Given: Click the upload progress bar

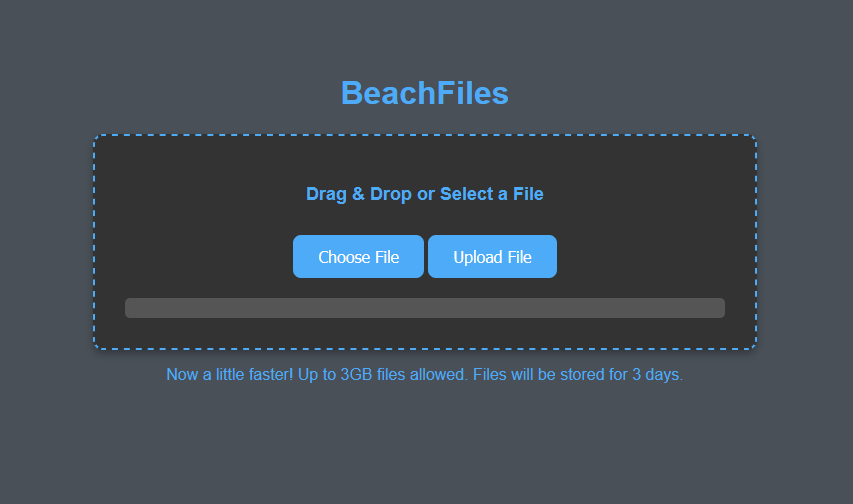Looking at the screenshot, I should click(425, 308).
